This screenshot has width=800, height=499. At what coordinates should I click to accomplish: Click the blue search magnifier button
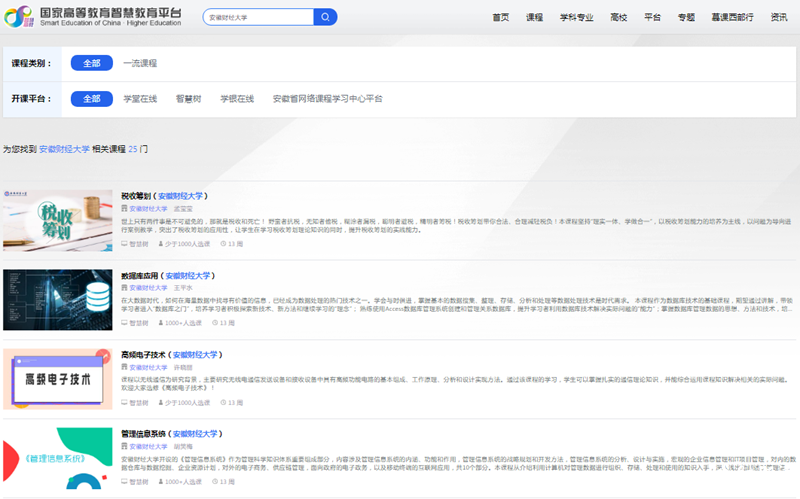click(x=325, y=17)
